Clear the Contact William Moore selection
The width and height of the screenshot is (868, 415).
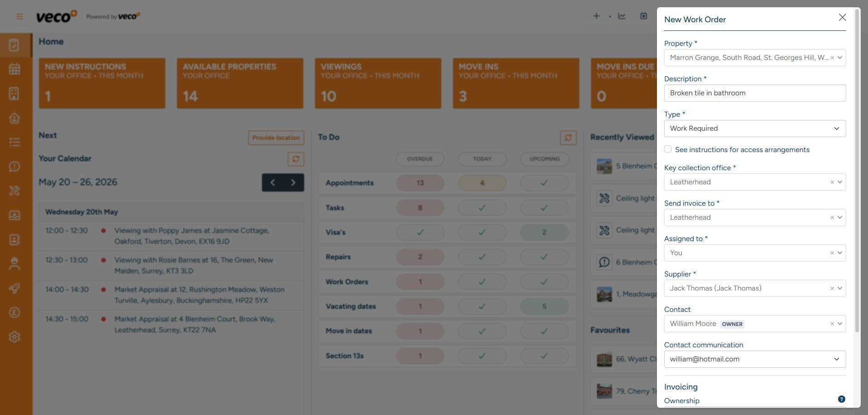832,324
